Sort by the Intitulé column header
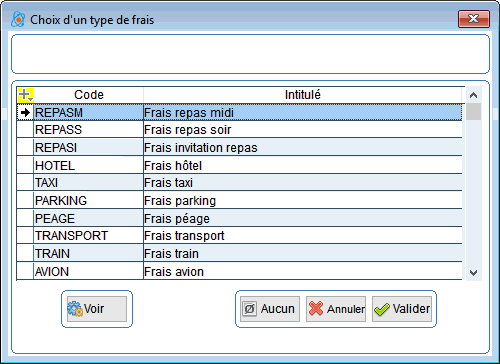The height and width of the screenshot is (364, 500). 303,95
